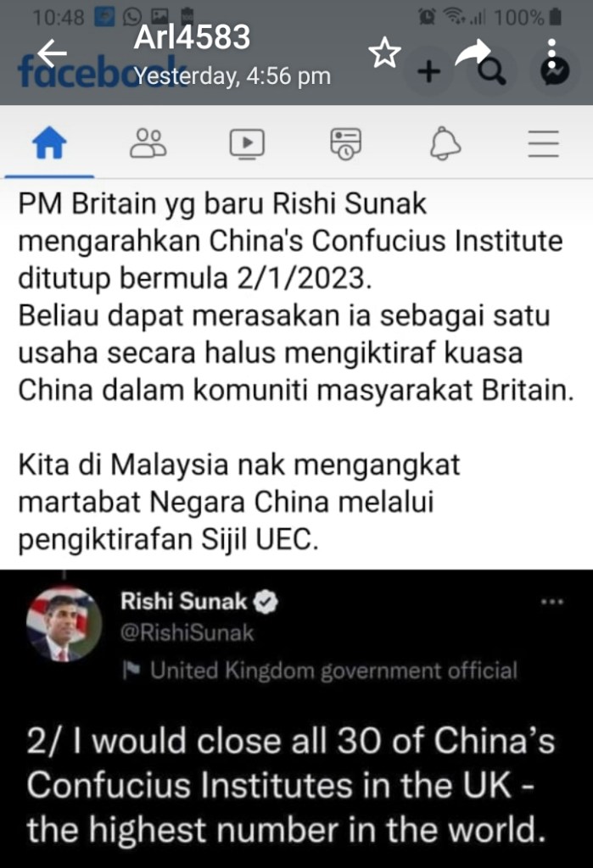Star this image as favorite
593x868 pixels.
pyautogui.click(x=384, y=53)
